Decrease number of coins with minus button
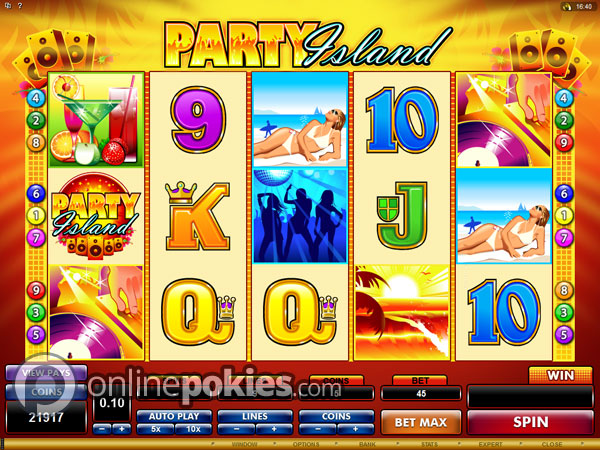This screenshot has height=450, width=600. tap(318, 429)
